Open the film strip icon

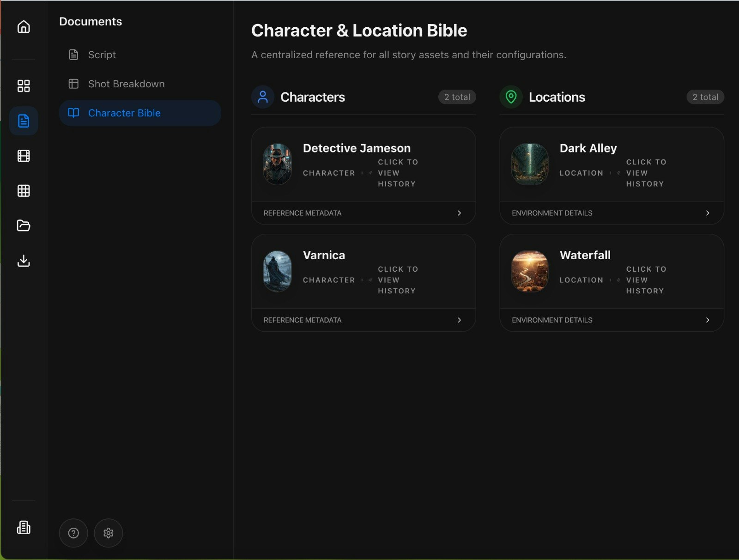coord(24,156)
